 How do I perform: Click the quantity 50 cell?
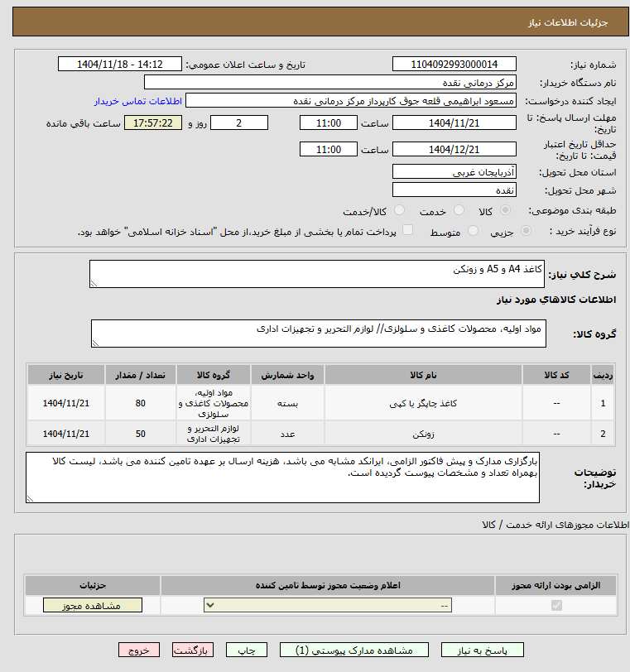[141, 434]
